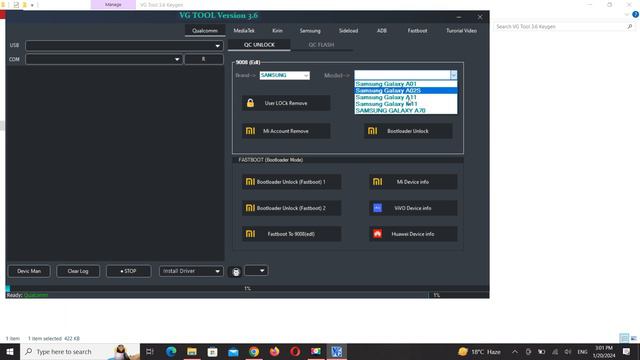This screenshot has width=640, height=360.
Task: Click the User LOCk Remove button
Action: tap(286, 103)
